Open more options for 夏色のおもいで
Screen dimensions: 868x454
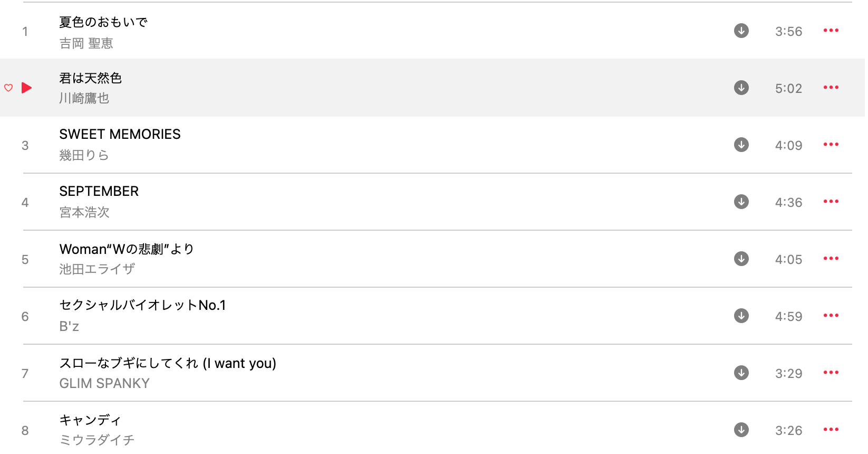831,31
